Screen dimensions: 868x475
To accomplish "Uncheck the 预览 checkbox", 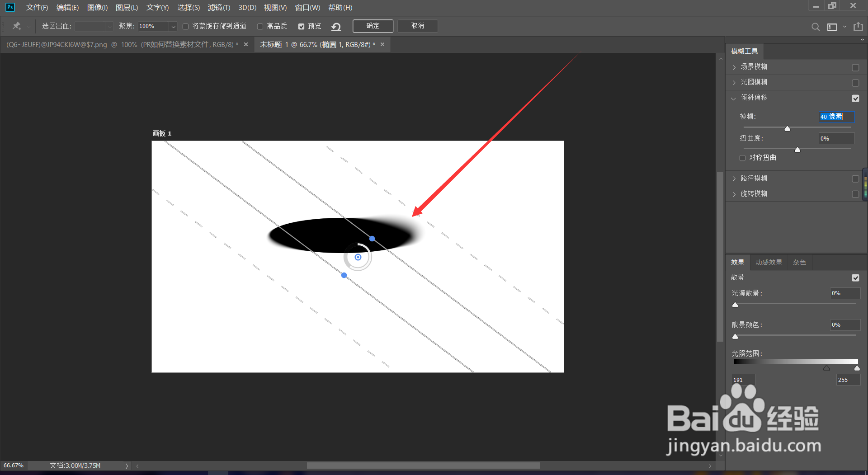I will (x=301, y=26).
